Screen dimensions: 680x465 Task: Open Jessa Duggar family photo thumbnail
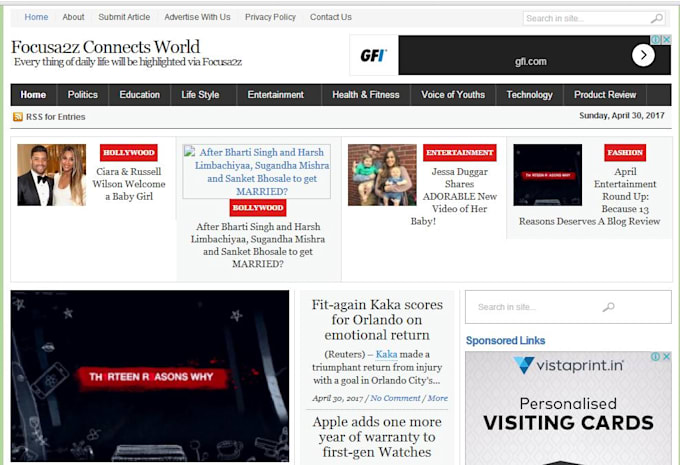[x=382, y=175]
